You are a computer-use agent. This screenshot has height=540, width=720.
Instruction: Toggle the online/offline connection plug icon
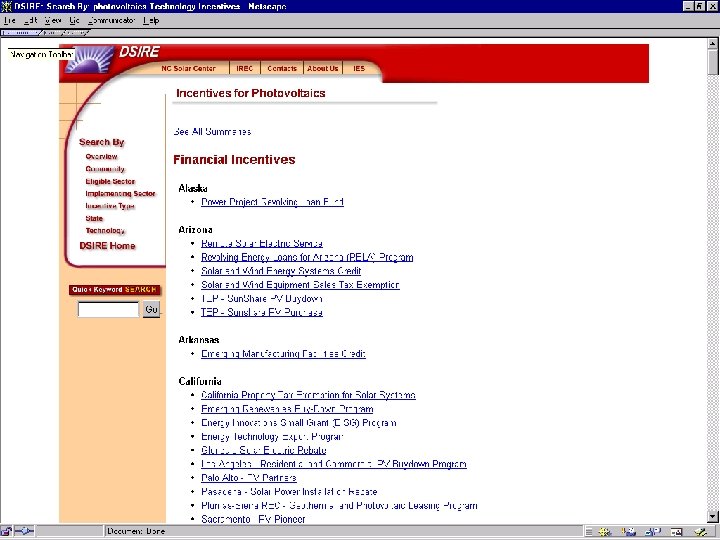[24, 531]
